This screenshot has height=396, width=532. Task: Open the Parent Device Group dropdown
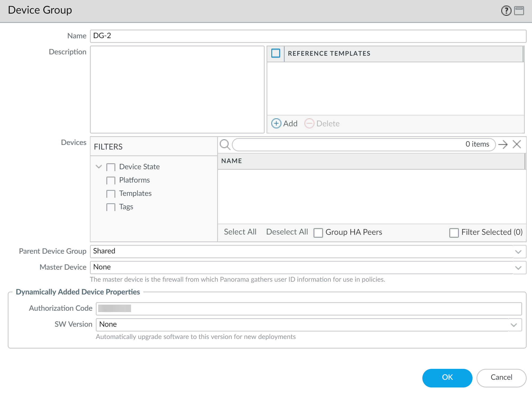pyautogui.click(x=518, y=252)
